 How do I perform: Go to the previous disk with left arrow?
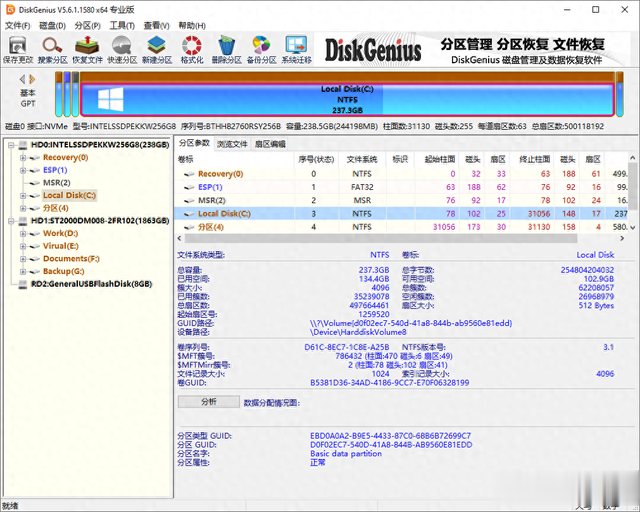(x=22, y=79)
